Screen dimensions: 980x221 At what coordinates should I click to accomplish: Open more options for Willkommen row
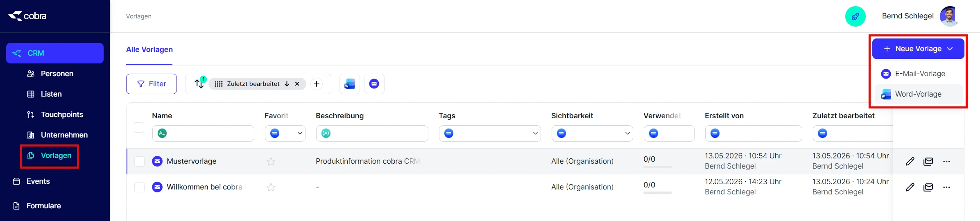tap(946, 187)
